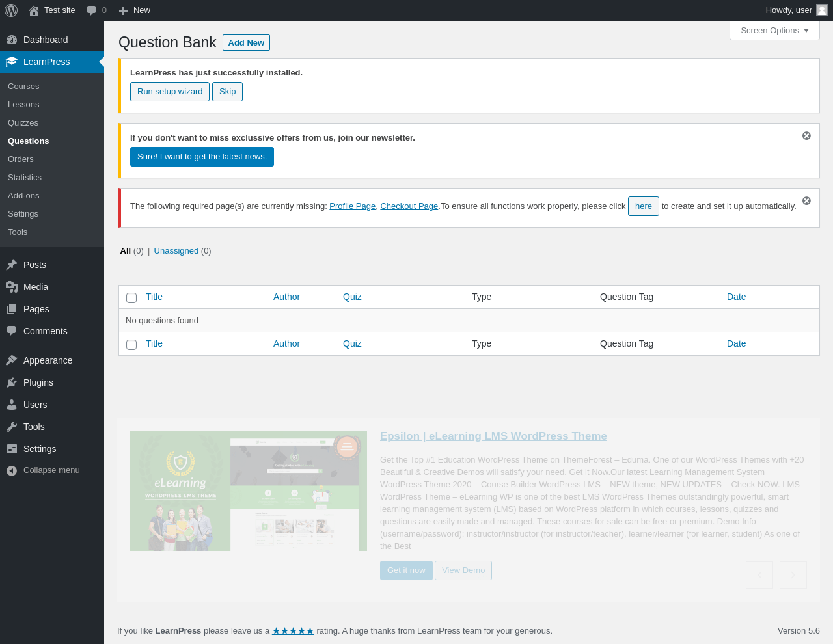Filter by Unassigned questions
Screen dimensions: 833x644
[176, 251]
